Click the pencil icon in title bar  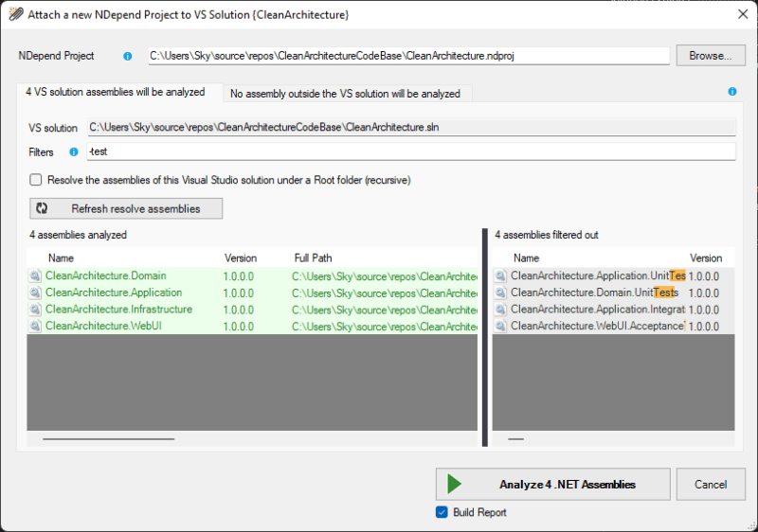click(16, 14)
